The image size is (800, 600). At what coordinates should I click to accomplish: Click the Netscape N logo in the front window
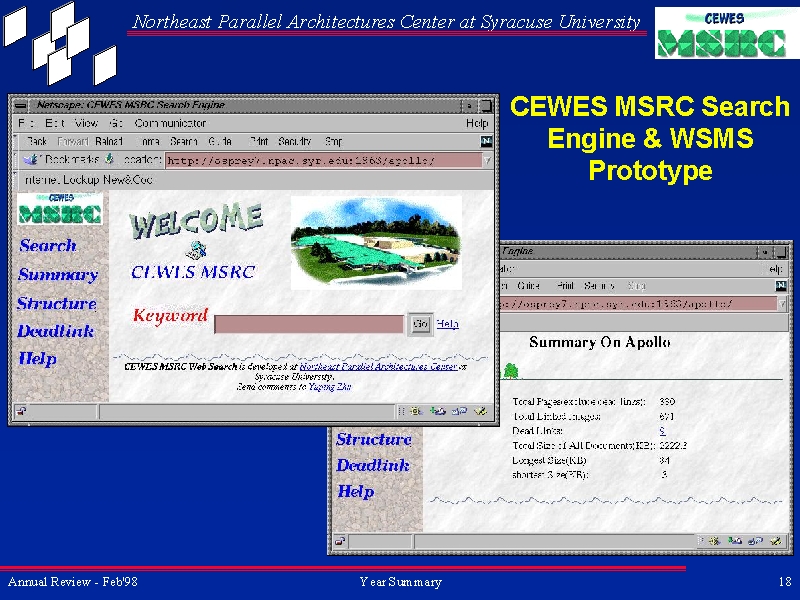pyautogui.click(x=487, y=142)
